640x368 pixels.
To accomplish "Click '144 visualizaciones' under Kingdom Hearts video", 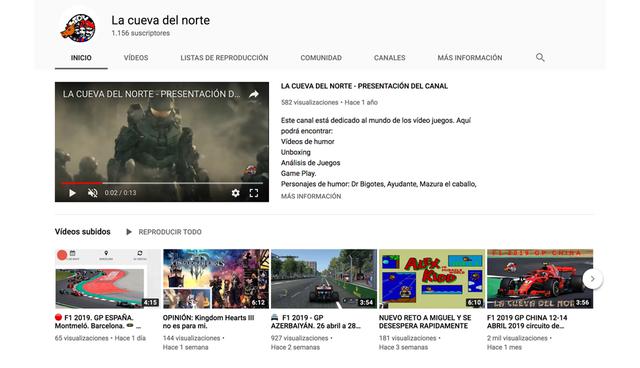I will click(x=191, y=338).
